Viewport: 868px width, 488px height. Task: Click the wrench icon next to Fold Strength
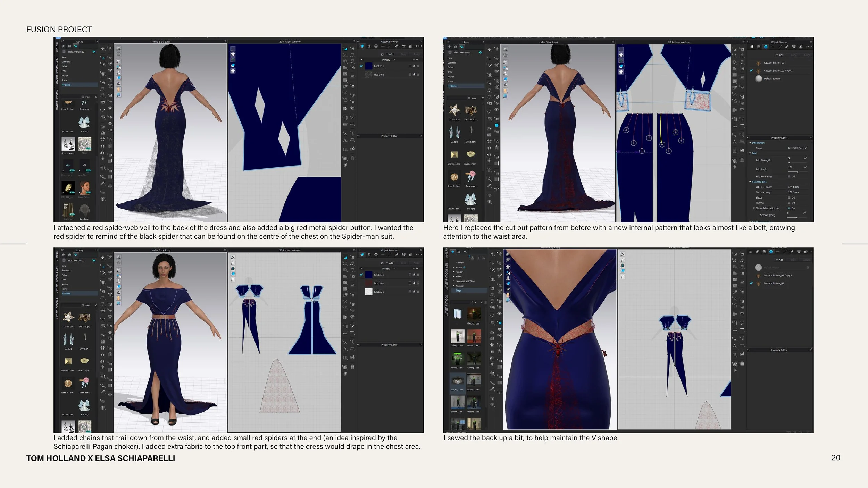[x=806, y=158]
